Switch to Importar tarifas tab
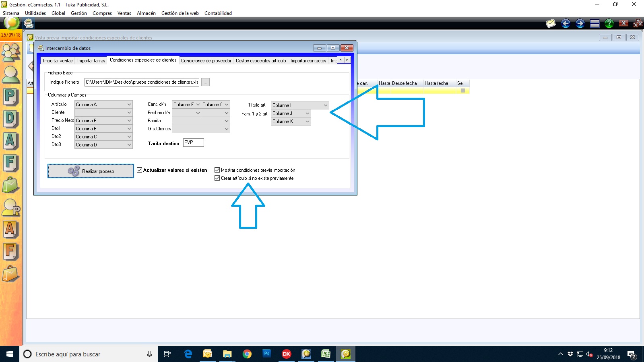The image size is (644, 362). 91,61
